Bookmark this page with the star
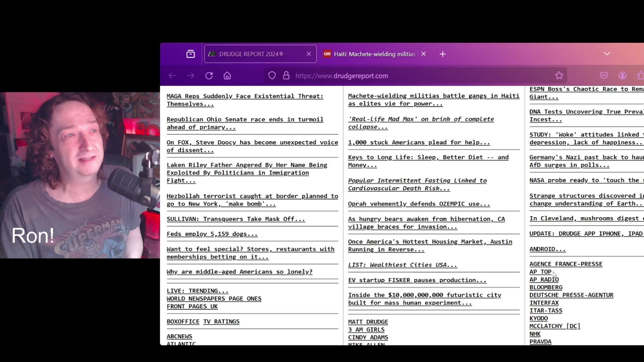Screen dimensions: 644x362 559,75
